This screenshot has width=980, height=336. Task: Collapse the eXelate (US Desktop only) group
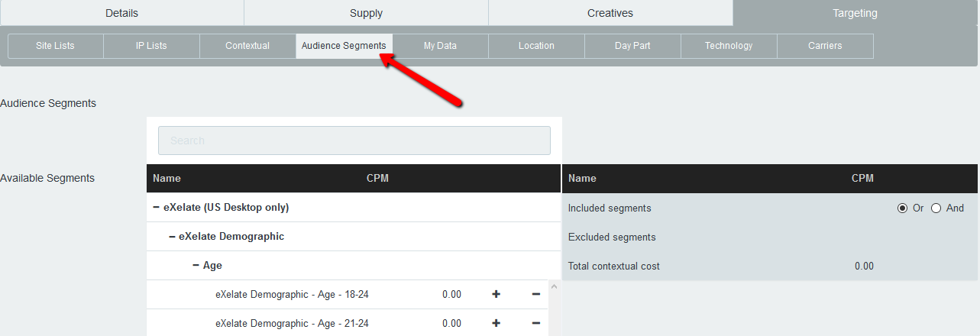point(157,207)
